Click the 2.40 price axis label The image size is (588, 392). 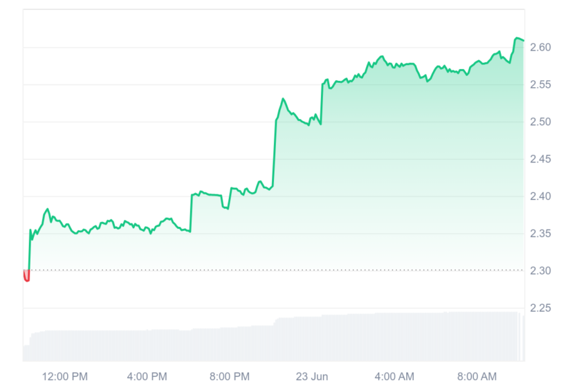pos(540,196)
